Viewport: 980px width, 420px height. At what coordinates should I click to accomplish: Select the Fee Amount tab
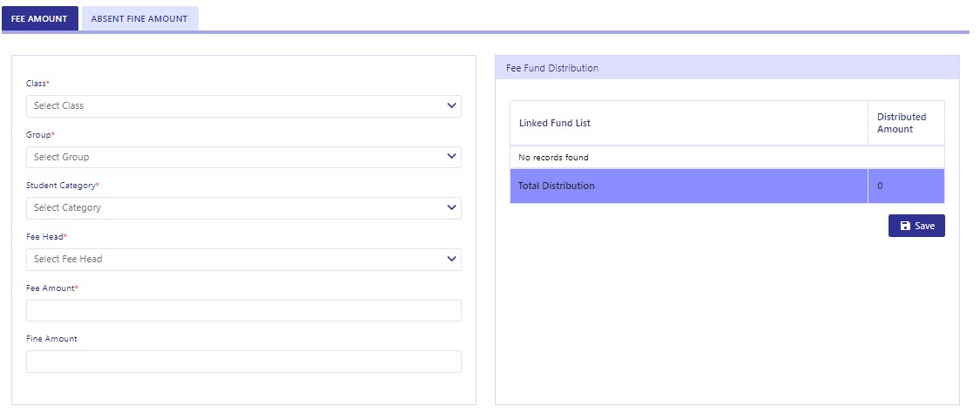(39, 19)
